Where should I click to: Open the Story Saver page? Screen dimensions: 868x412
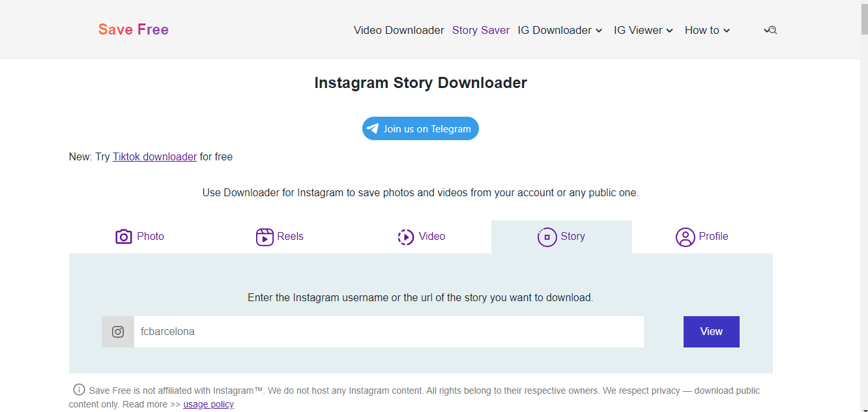(481, 30)
